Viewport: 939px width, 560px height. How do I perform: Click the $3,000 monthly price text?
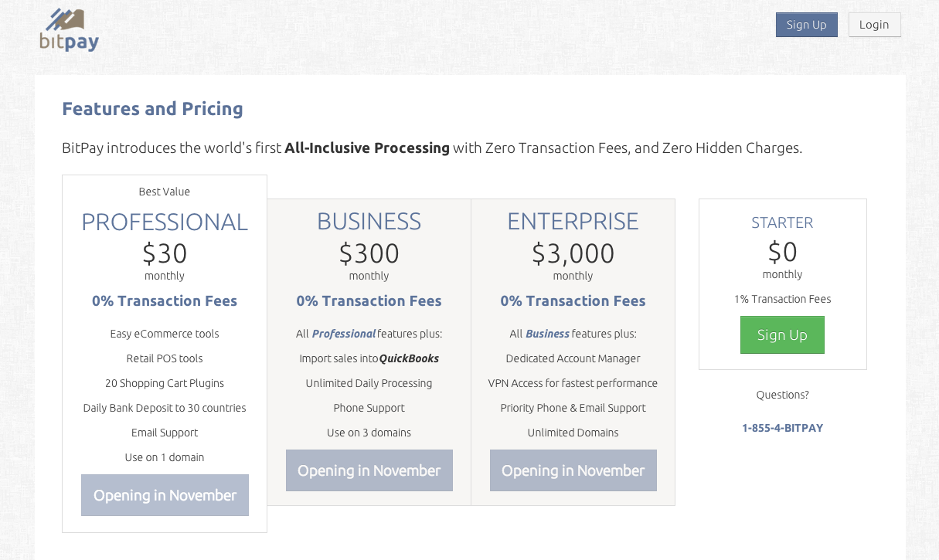(573, 253)
